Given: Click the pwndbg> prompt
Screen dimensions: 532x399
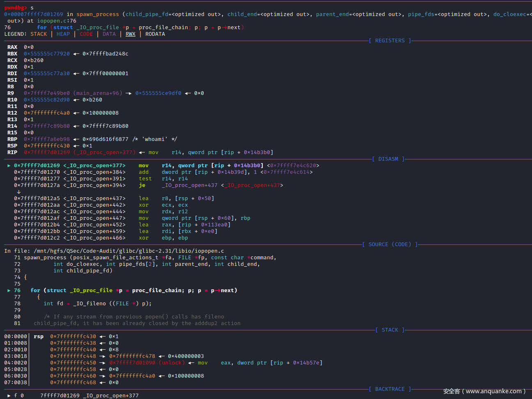Looking at the screenshot, I should (x=16, y=8).
